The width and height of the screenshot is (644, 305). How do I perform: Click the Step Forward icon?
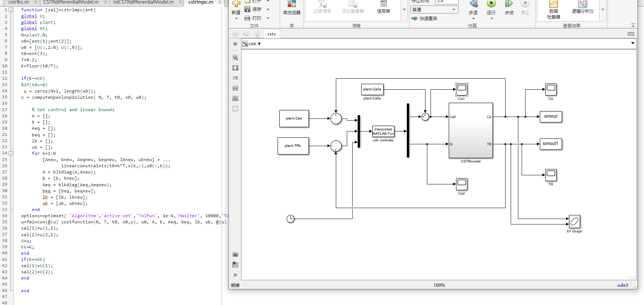[x=509, y=4]
